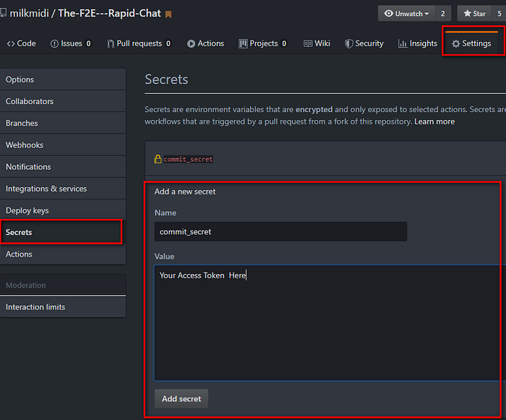The image size is (506, 420).
Task: Click the Pull requests branch icon
Action: click(x=111, y=43)
